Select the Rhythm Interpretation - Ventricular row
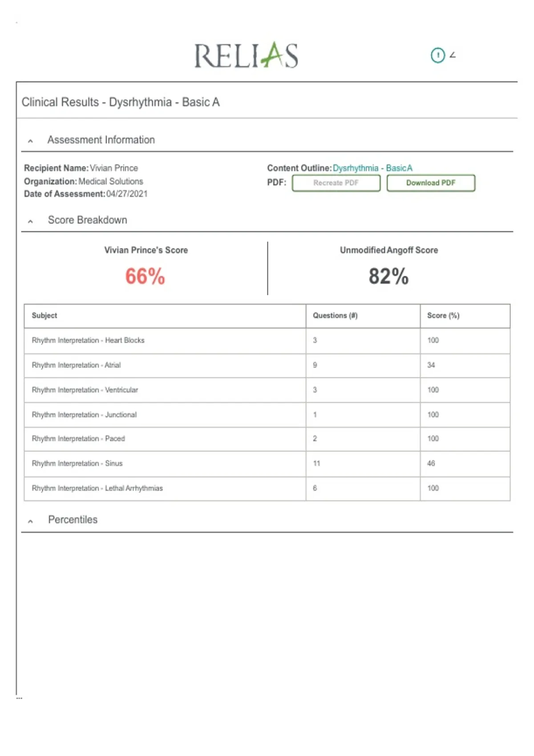534x756 pixels. pos(267,390)
